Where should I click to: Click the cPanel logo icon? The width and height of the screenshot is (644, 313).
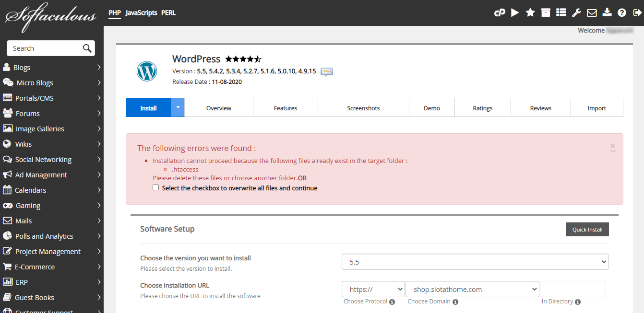pos(500,13)
